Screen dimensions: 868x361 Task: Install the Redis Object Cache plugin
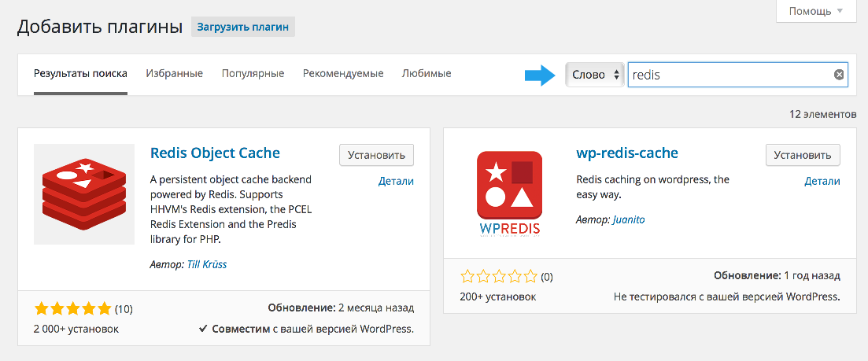pyautogui.click(x=376, y=156)
